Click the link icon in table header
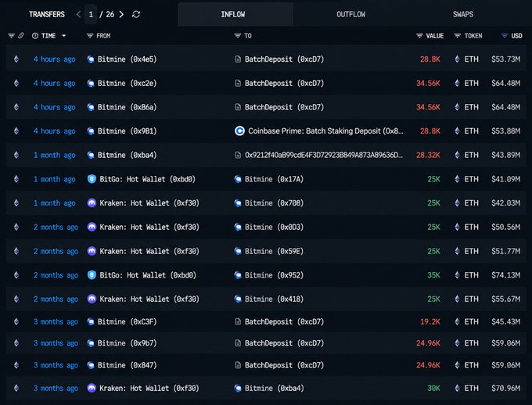This screenshot has width=532, height=405. coord(21,36)
